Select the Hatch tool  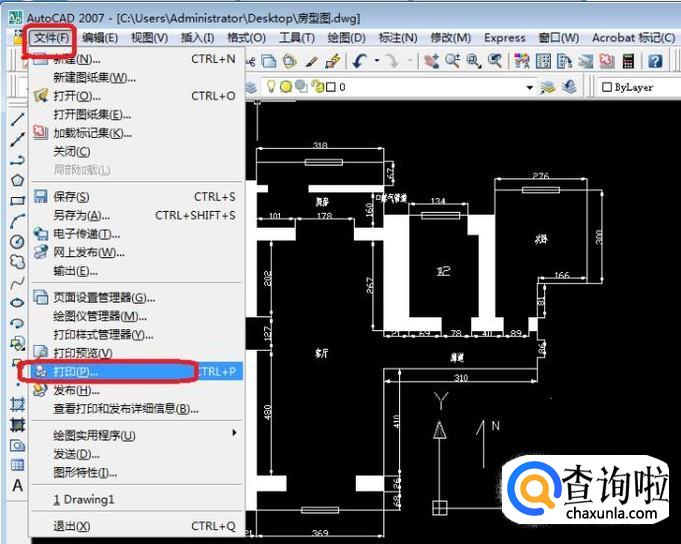(17, 404)
